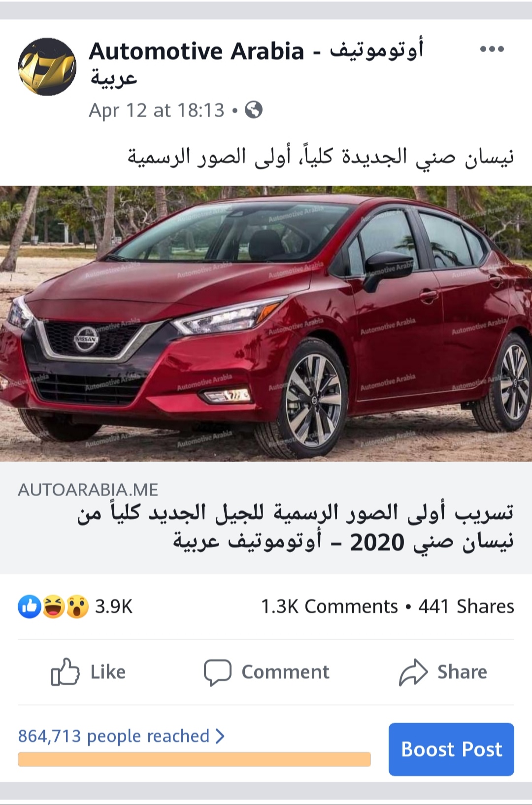The image size is (532, 805).
Task: Tap the thumbs-up Like icon
Action: tap(65, 671)
